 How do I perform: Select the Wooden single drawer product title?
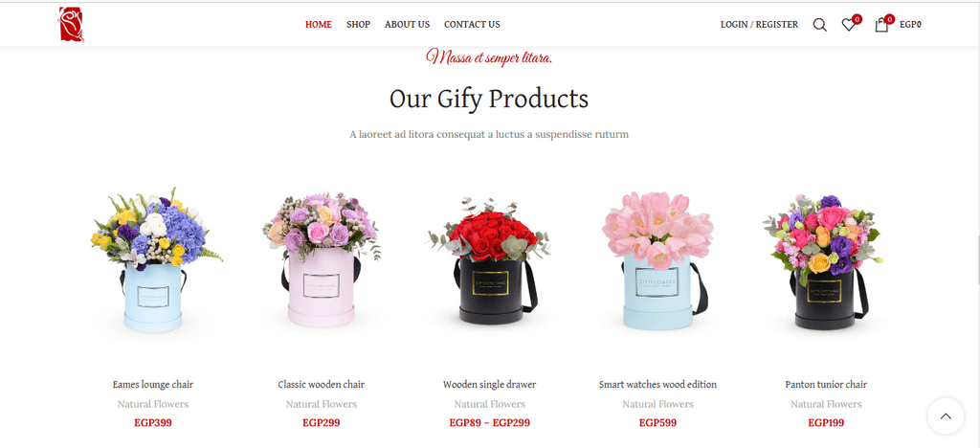(489, 384)
